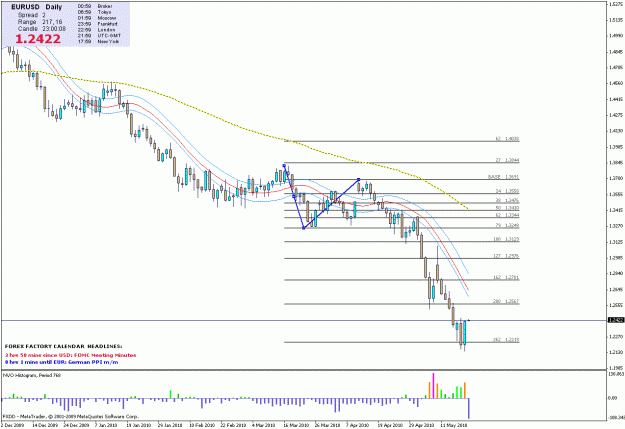The image size is (625, 429).
Task: Select the London time row
Action: coord(96,30)
